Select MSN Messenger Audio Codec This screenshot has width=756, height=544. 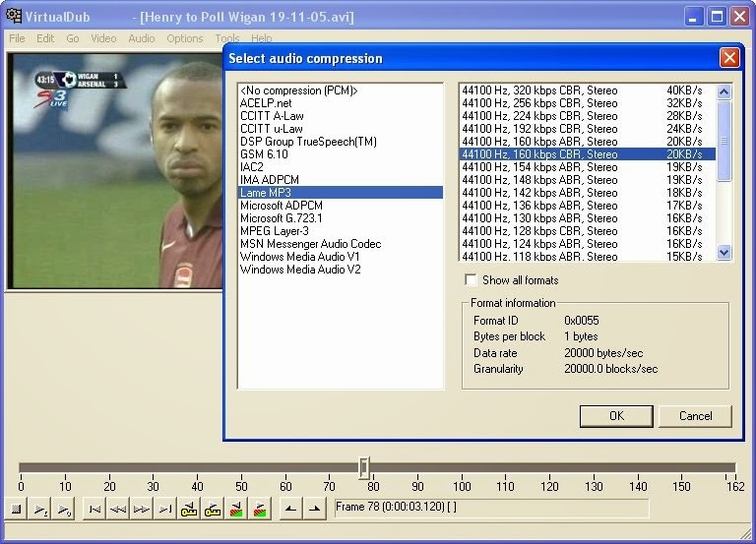click(x=341, y=244)
